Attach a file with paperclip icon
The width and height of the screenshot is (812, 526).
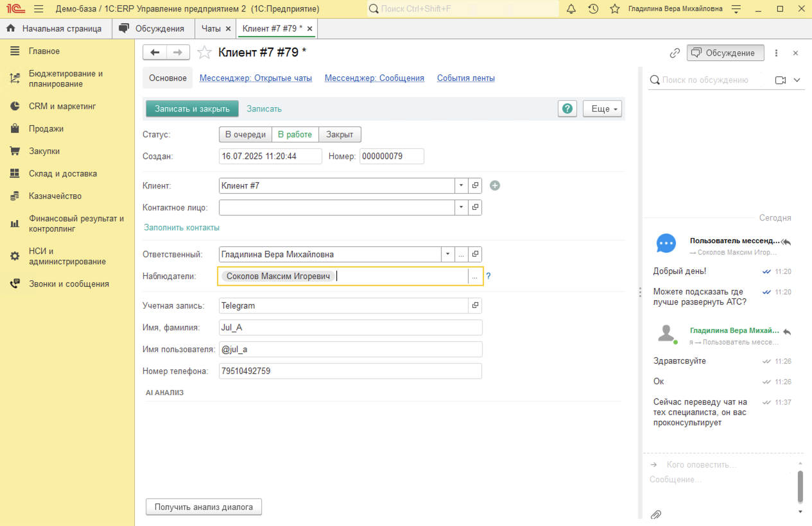click(x=655, y=514)
